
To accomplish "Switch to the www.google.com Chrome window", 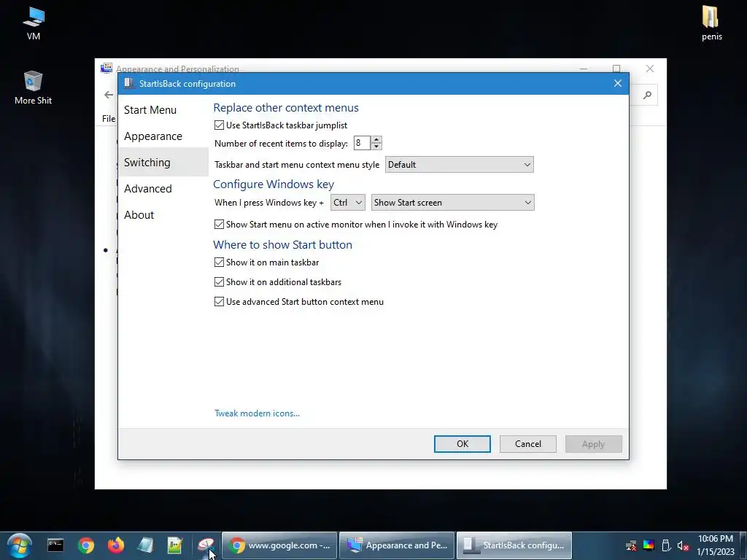I will pyautogui.click(x=279, y=545).
